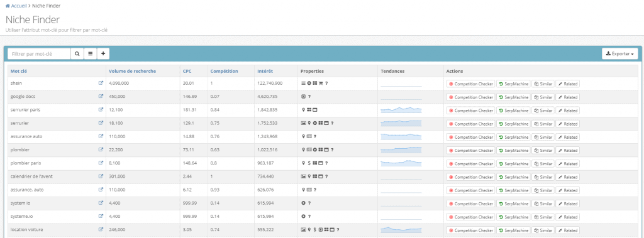The height and width of the screenshot is (238, 644).
Task: Click SerpMachine for assurance. auto row
Action: tap(513, 190)
